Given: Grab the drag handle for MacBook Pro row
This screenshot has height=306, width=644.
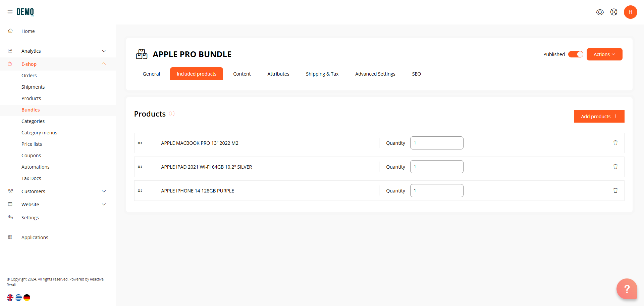Looking at the screenshot, I should tap(140, 143).
